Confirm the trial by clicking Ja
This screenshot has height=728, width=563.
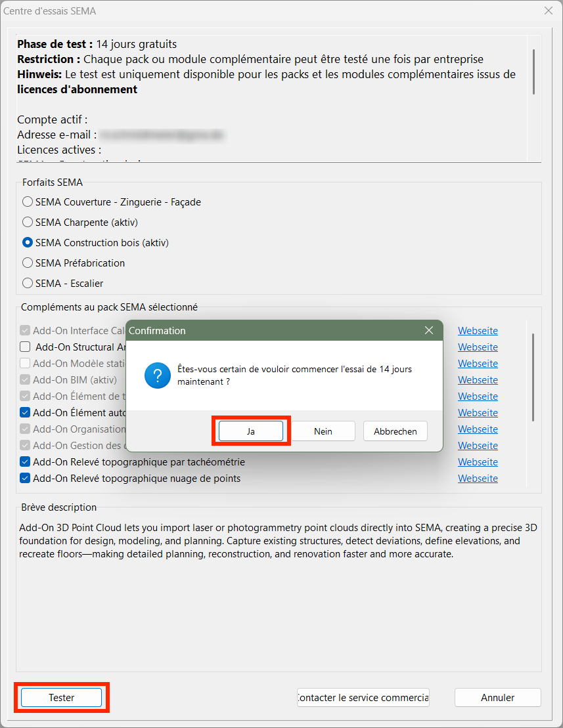coord(250,431)
